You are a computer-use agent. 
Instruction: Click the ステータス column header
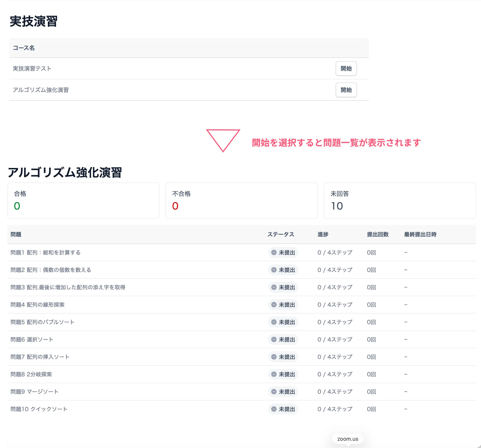(281, 234)
